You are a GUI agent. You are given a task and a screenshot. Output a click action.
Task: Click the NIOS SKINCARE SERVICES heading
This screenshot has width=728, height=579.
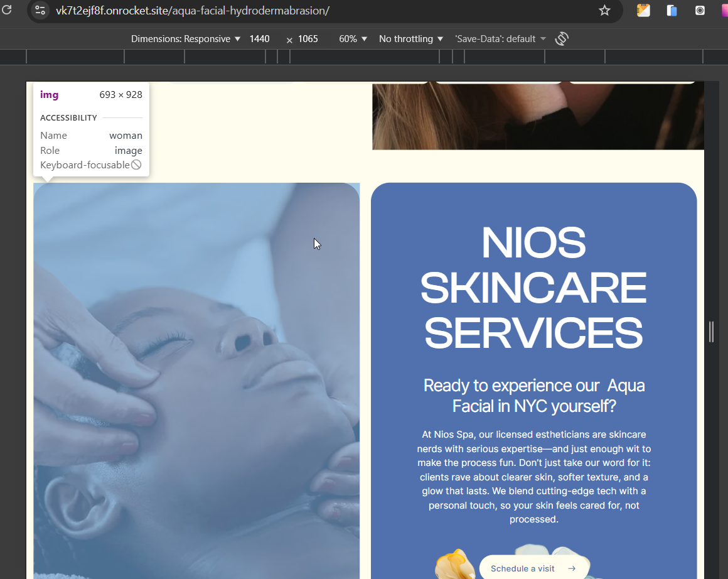tap(534, 287)
